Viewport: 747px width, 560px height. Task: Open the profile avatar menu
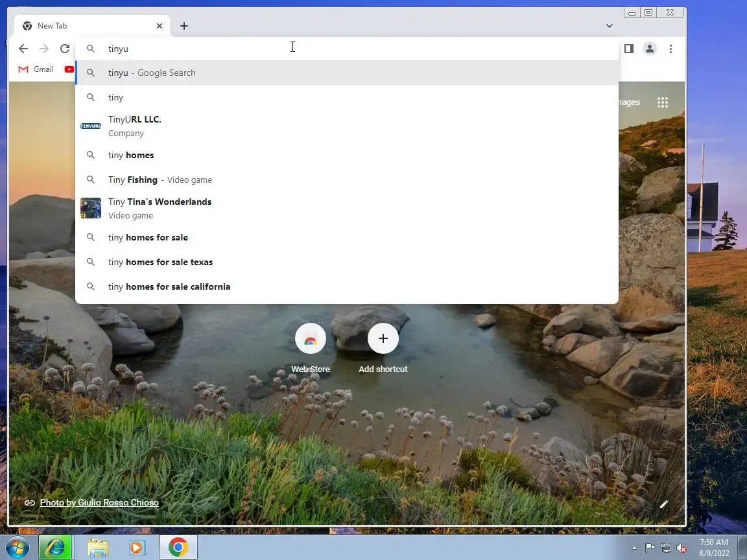[649, 49]
